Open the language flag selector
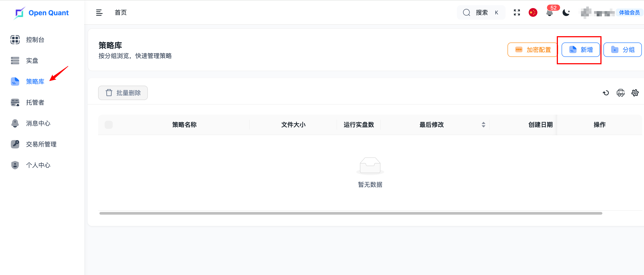The image size is (644, 275). pos(533,12)
